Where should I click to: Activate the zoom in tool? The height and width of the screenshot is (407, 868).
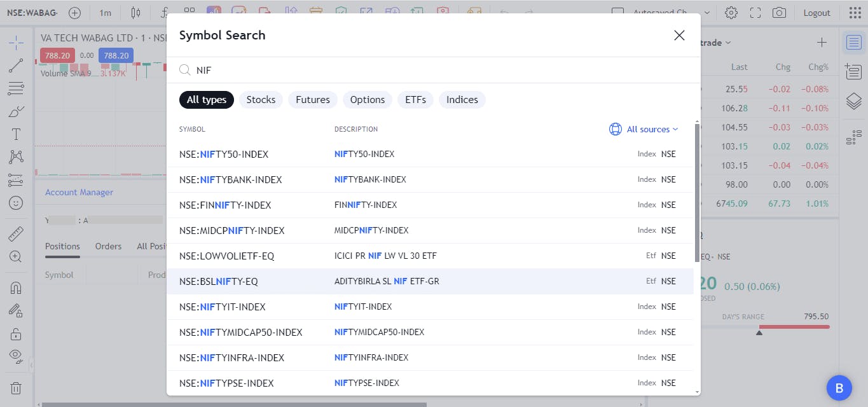[x=16, y=256]
